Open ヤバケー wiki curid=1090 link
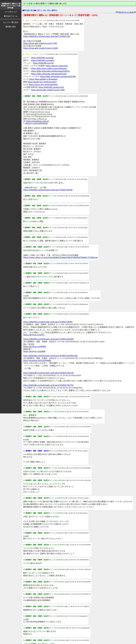This screenshot has width=136, height=644. pyautogui.click(x=48, y=90)
